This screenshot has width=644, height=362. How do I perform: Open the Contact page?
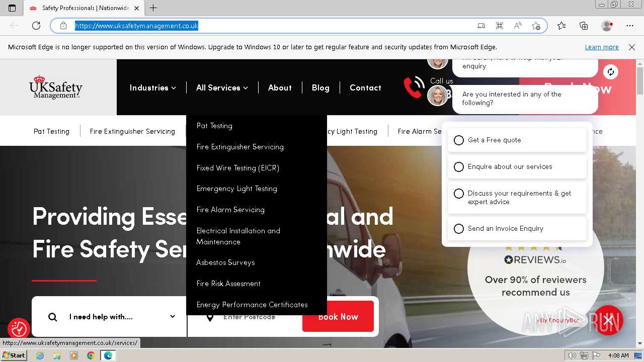tap(365, 87)
